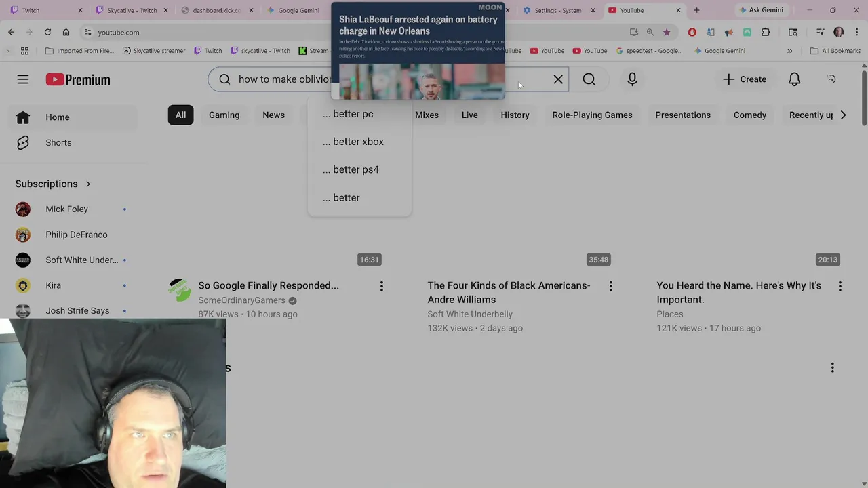Choose '... better xbox' search suggestion

[359, 142]
